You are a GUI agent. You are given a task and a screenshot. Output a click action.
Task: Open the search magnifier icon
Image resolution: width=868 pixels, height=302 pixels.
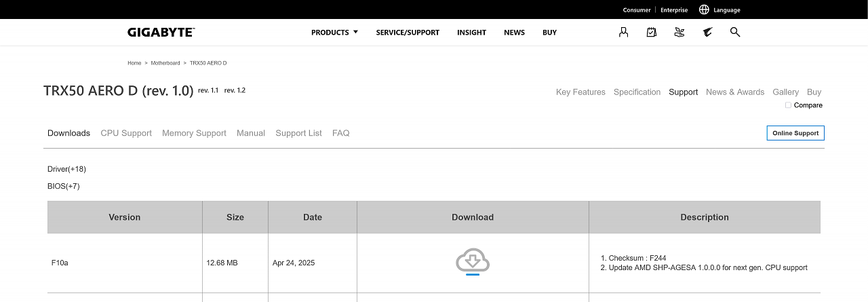pos(735,32)
